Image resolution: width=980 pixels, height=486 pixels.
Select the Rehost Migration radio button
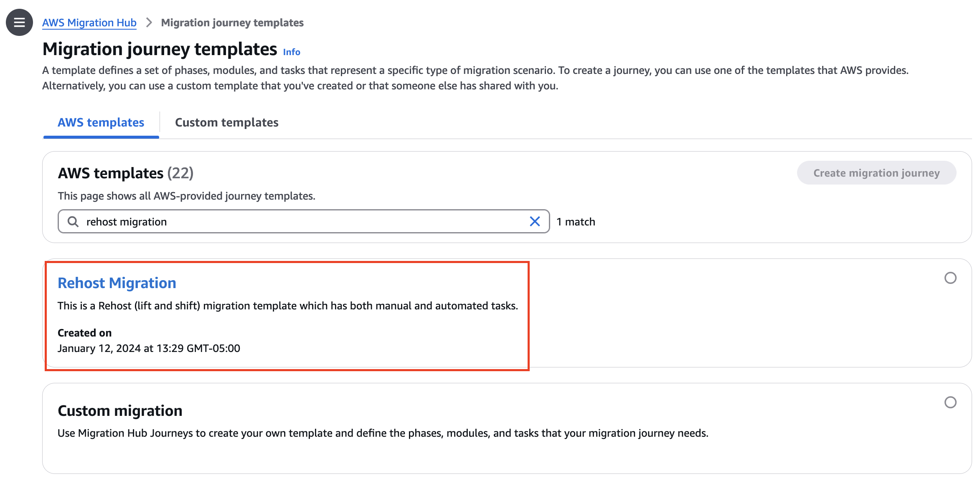click(950, 277)
